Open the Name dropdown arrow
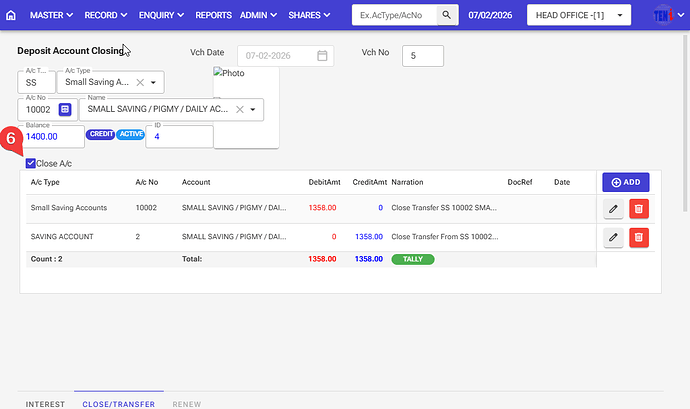 tap(253, 109)
